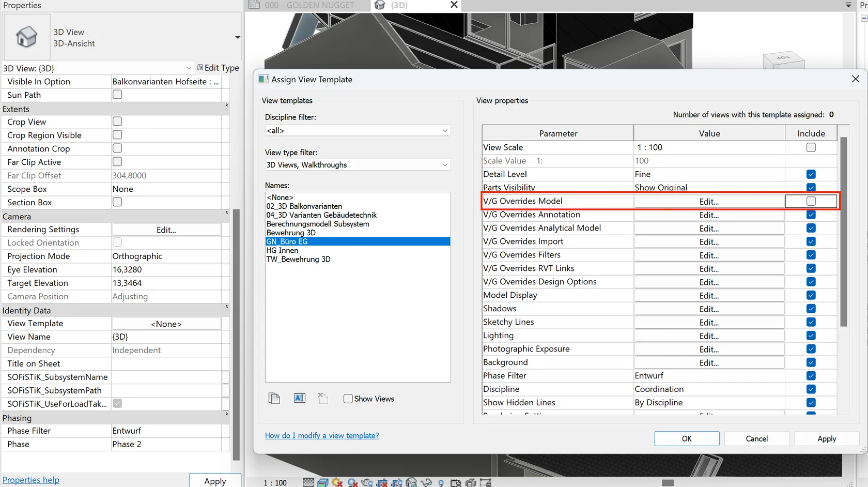The image size is (868, 487).
Task: Click Shadows off icon in view control bar
Action: click(353, 483)
